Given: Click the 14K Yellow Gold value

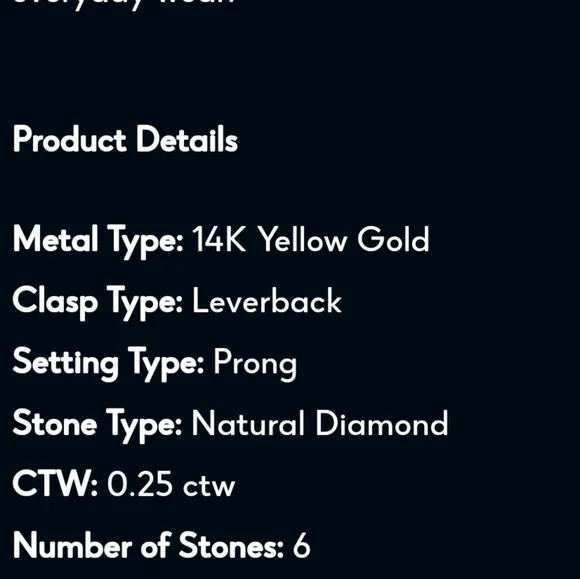Looking at the screenshot, I should (311, 239).
